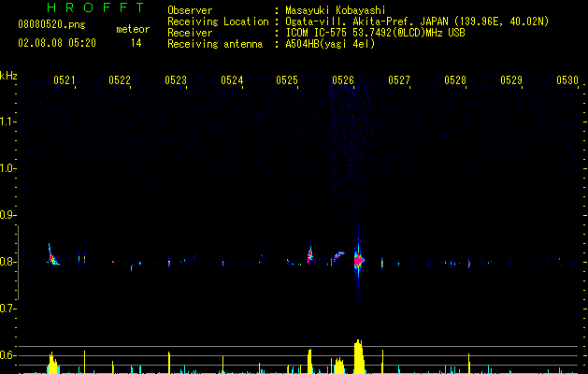Click the A504HB antenna text
The image size is (588, 374).
click(x=330, y=44)
